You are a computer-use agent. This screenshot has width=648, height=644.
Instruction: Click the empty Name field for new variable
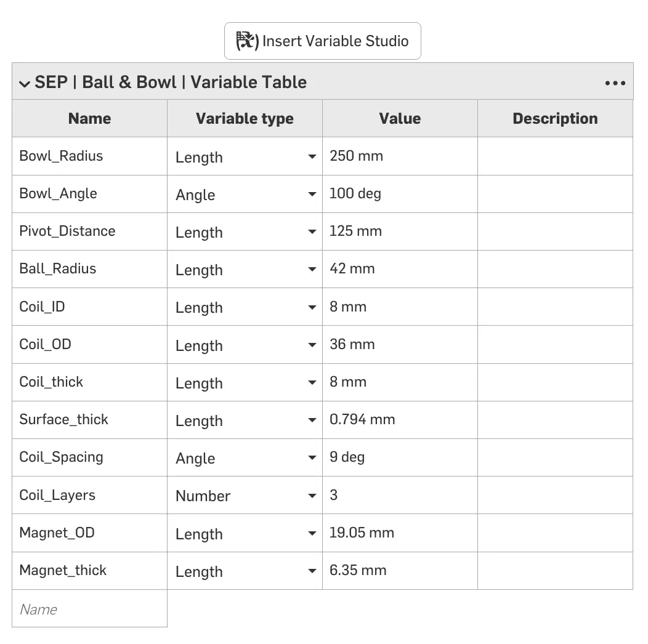point(89,609)
